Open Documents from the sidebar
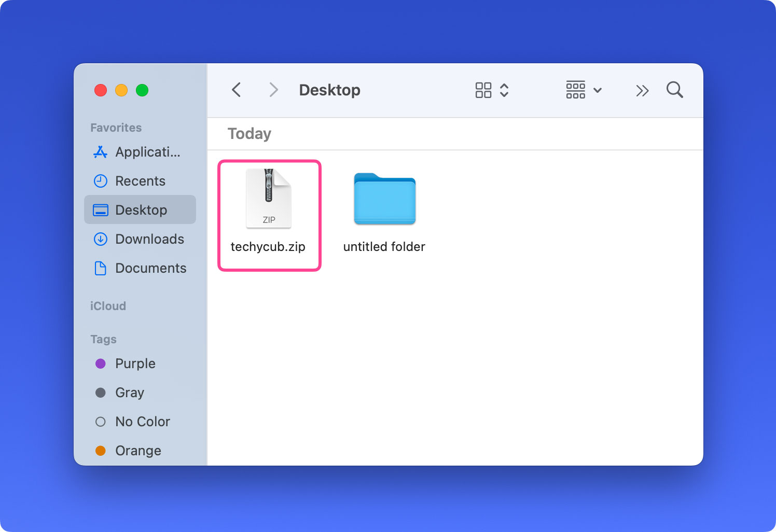Viewport: 776px width, 532px height. [x=150, y=268]
